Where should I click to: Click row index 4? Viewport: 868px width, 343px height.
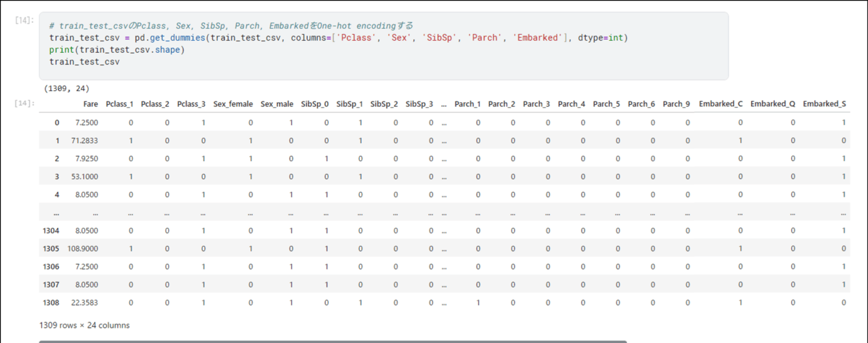pyautogui.click(x=57, y=195)
